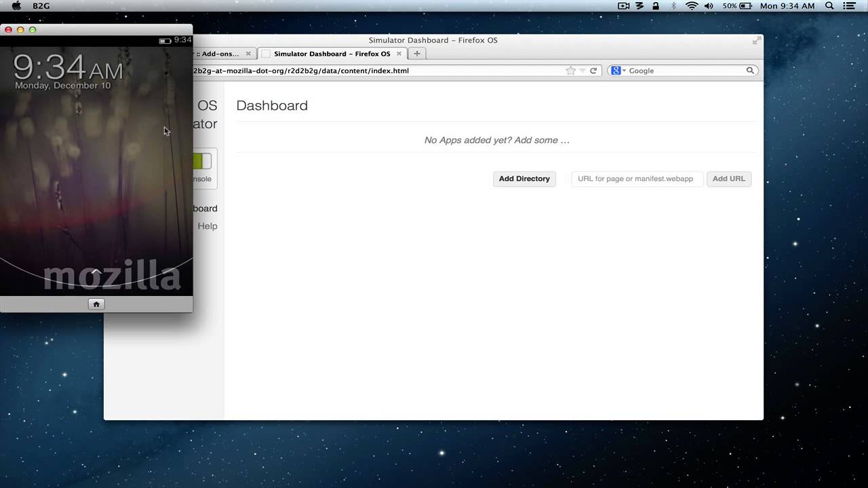Open a new tab with the plus button

[x=417, y=54]
